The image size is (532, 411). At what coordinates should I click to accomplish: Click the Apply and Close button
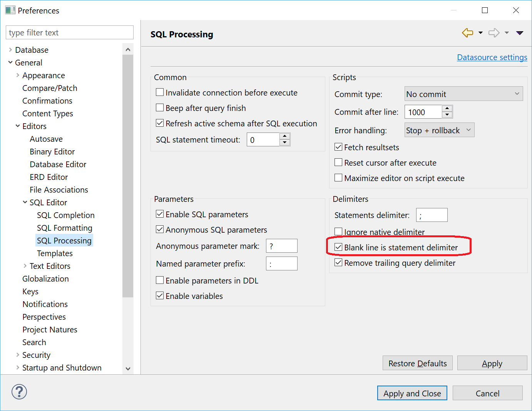412,393
